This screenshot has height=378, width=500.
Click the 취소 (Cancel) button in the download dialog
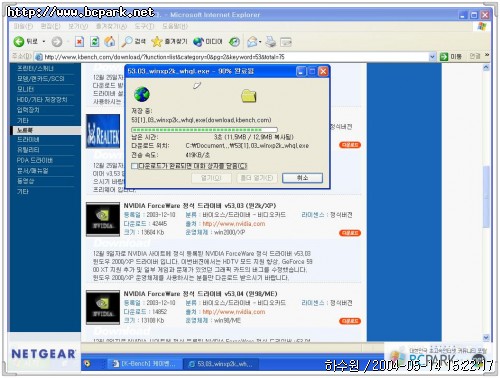pyautogui.click(x=302, y=178)
